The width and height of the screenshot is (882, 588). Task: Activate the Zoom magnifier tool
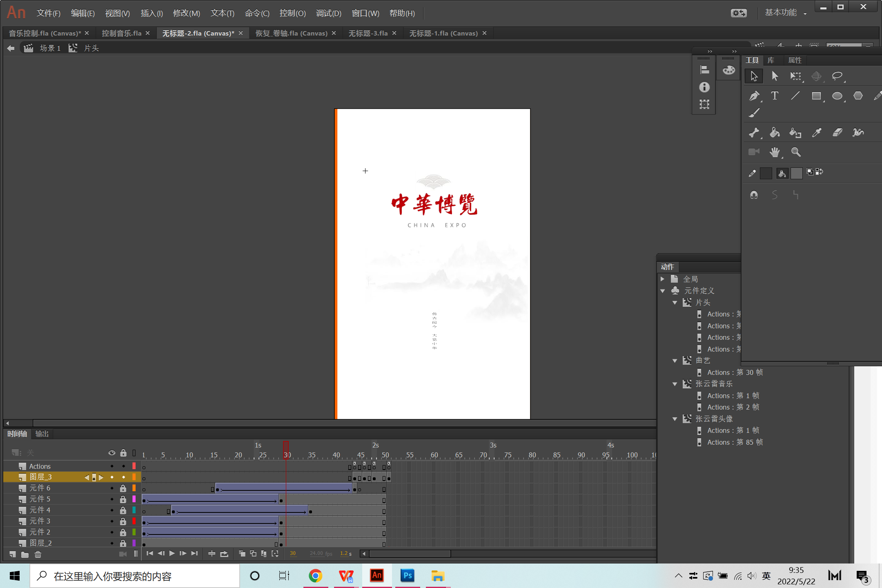coord(795,152)
